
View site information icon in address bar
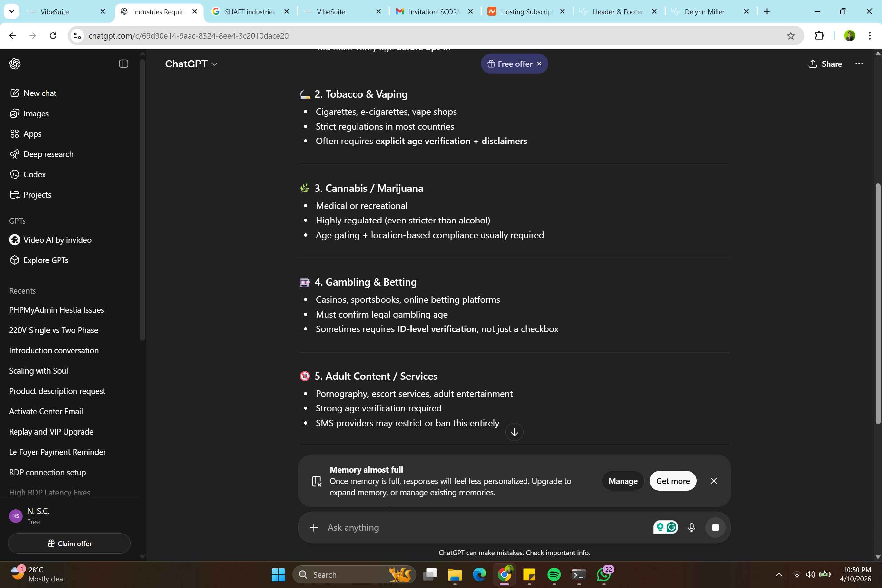(77, 36)
